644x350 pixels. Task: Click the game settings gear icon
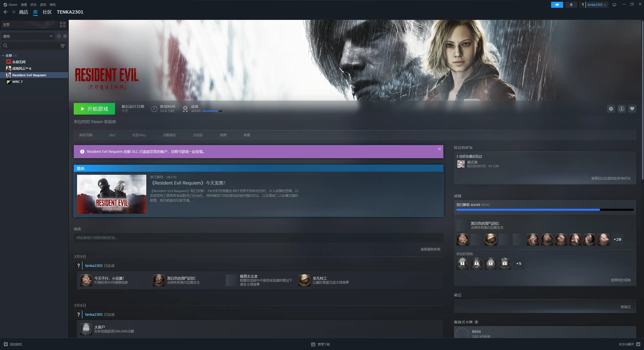(x=611, y=109)
